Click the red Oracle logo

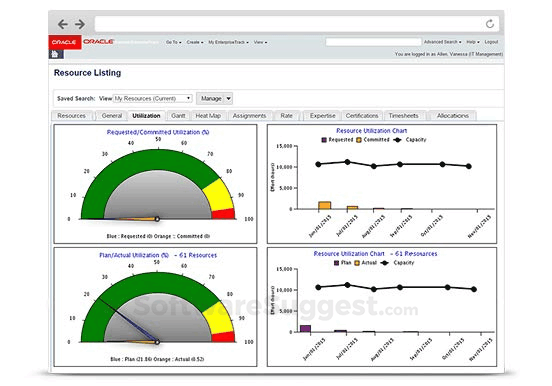(x=65, y=42)
